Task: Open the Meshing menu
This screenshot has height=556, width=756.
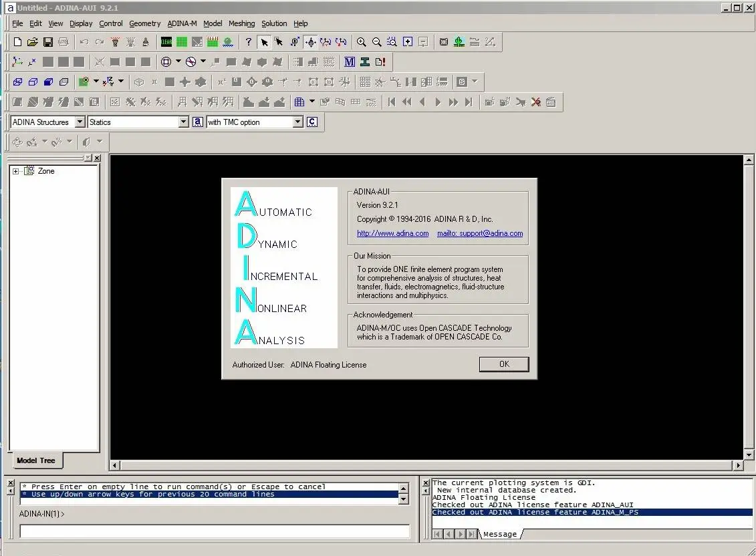Action: (241, 23)
